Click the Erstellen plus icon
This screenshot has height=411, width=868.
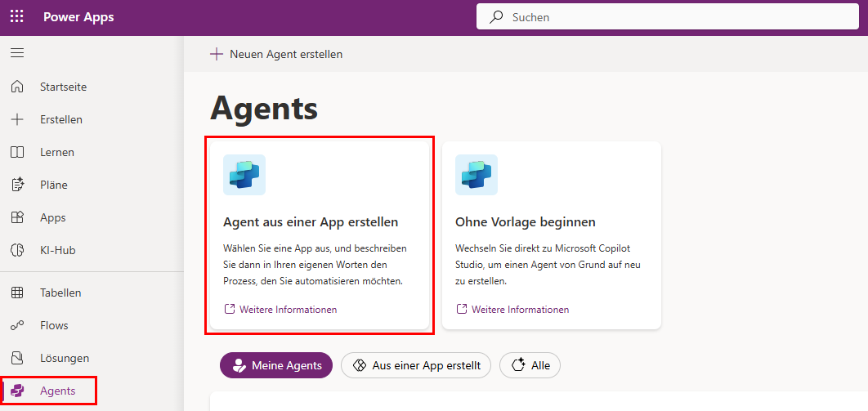(x=17, y=119)
